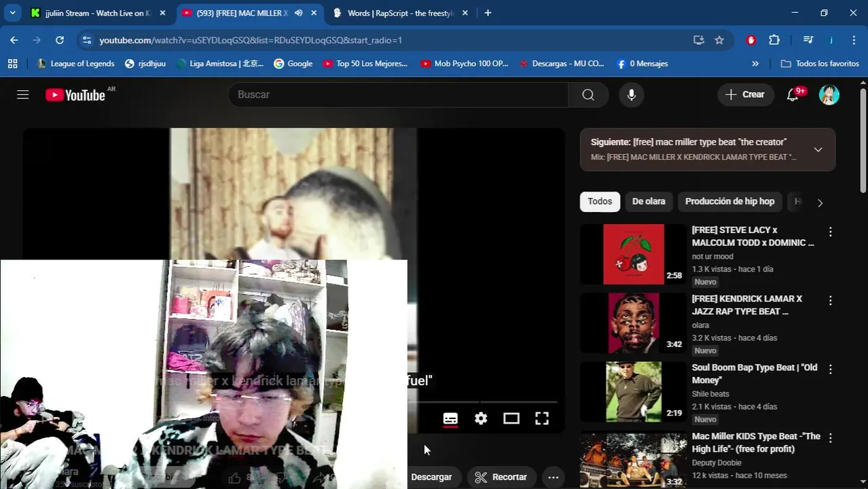Click the Descargar button

coord(431,477)
